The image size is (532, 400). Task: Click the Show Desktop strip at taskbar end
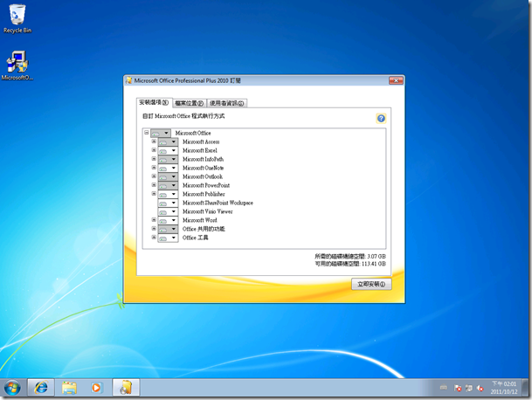point(525,388)
